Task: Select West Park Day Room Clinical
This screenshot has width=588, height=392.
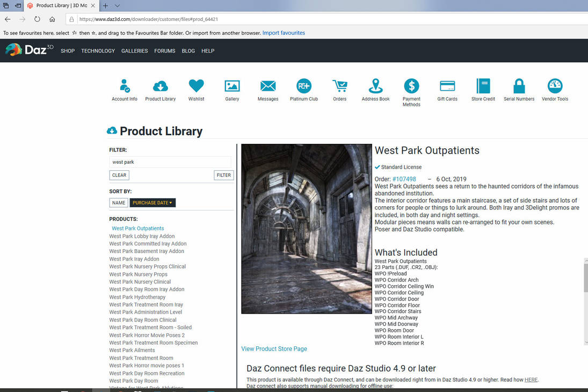Action: (x=142, y=320)
